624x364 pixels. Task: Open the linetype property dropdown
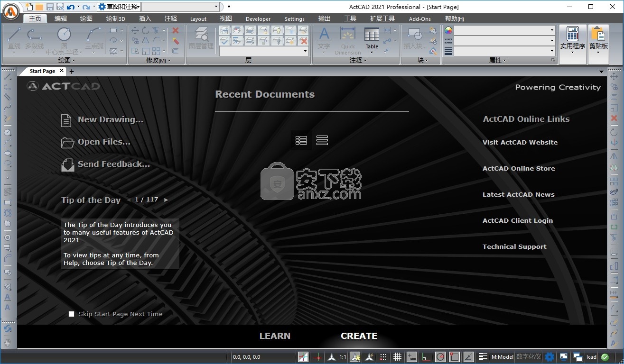tap(504, 41)
